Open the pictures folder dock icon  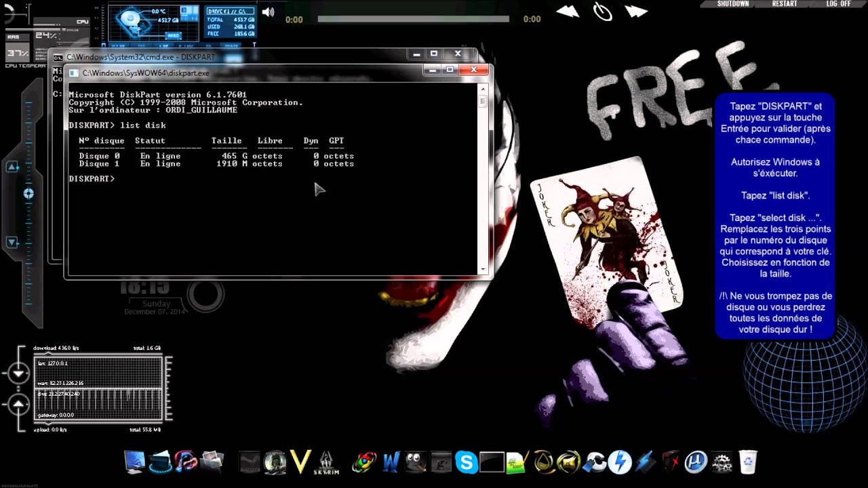pos(212,462)
